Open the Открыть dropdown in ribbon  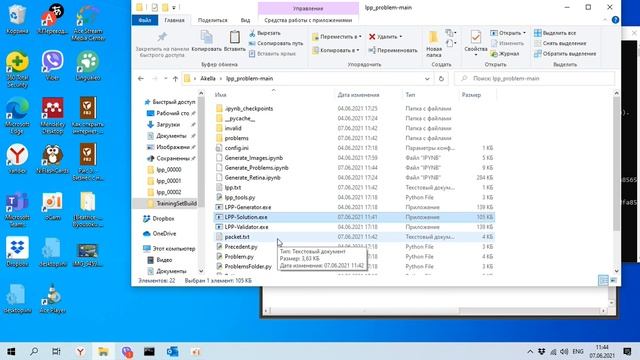point(508,33)
